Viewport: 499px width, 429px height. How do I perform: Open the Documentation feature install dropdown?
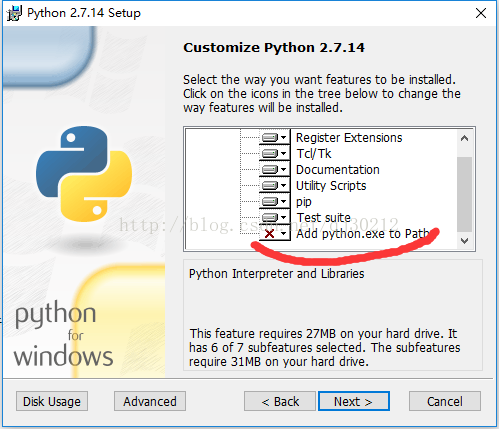tap(275, 169)
